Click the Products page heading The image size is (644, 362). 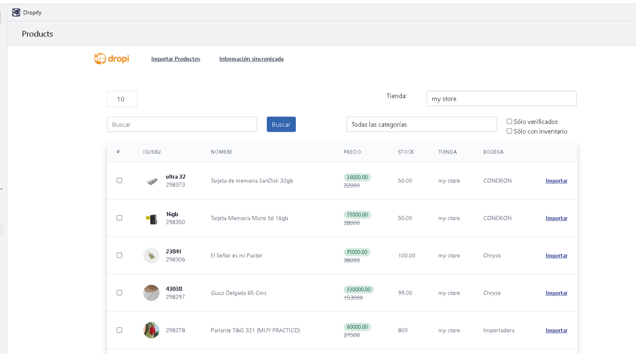point(37,34)
